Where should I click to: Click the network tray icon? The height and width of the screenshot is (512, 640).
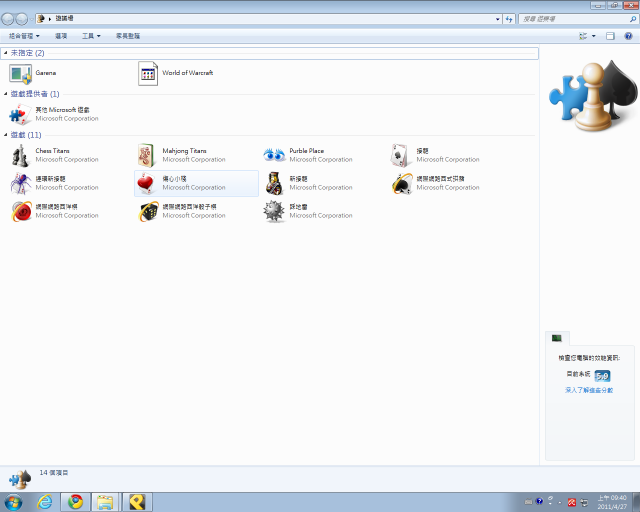(x=584, y=502)
